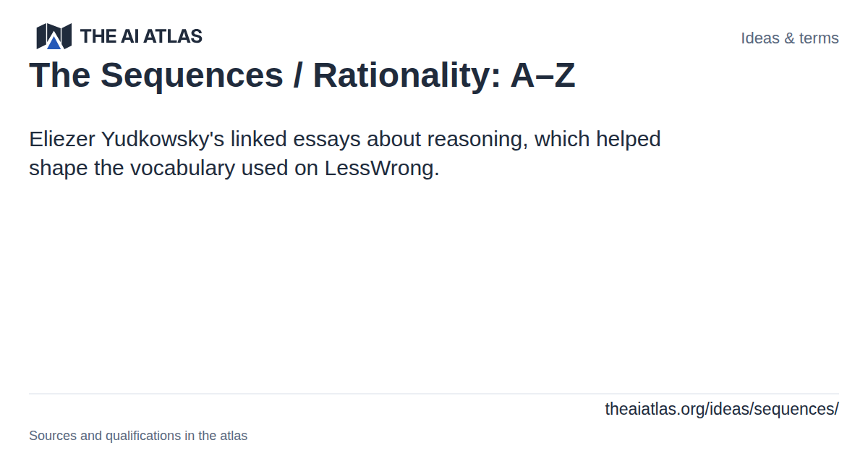
Task: Open THE AI ATLAS wordmark home link
Action: 141,36
